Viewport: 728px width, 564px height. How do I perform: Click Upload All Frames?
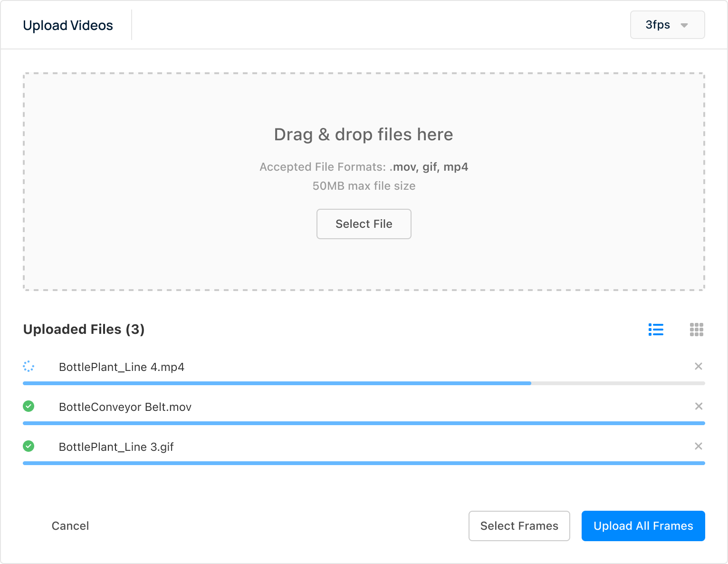coord(643,526)
